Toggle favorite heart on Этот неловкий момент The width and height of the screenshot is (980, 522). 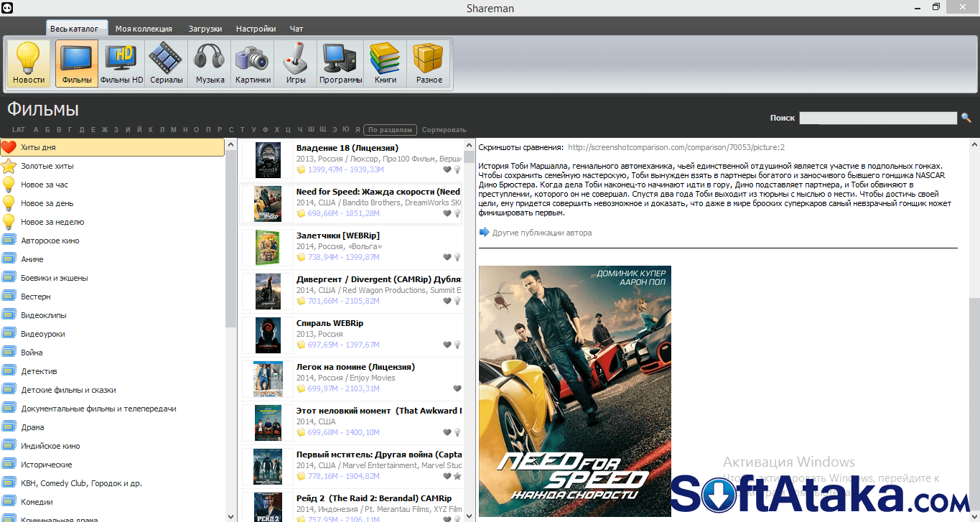coord(447,432)
